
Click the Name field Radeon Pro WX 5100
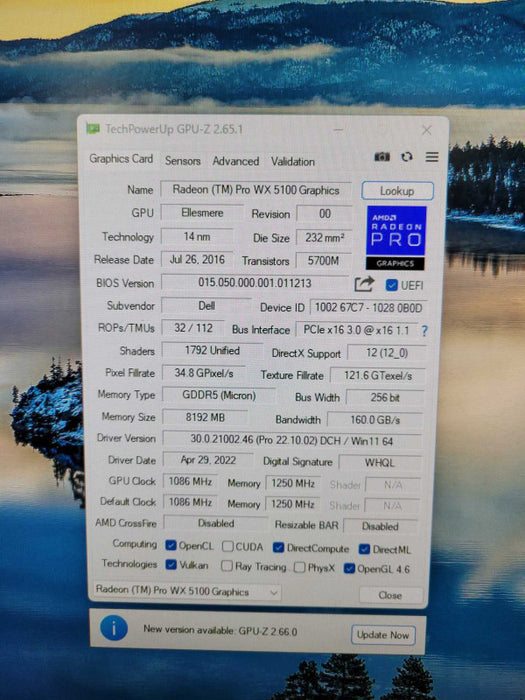(256, 190)
